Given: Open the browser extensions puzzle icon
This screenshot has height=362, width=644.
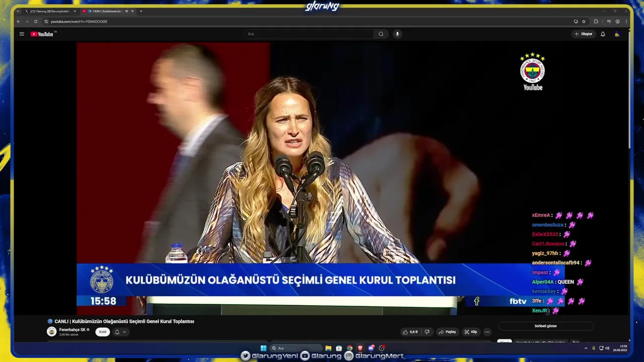Looking at the screenshot, I should click(596, 22).
